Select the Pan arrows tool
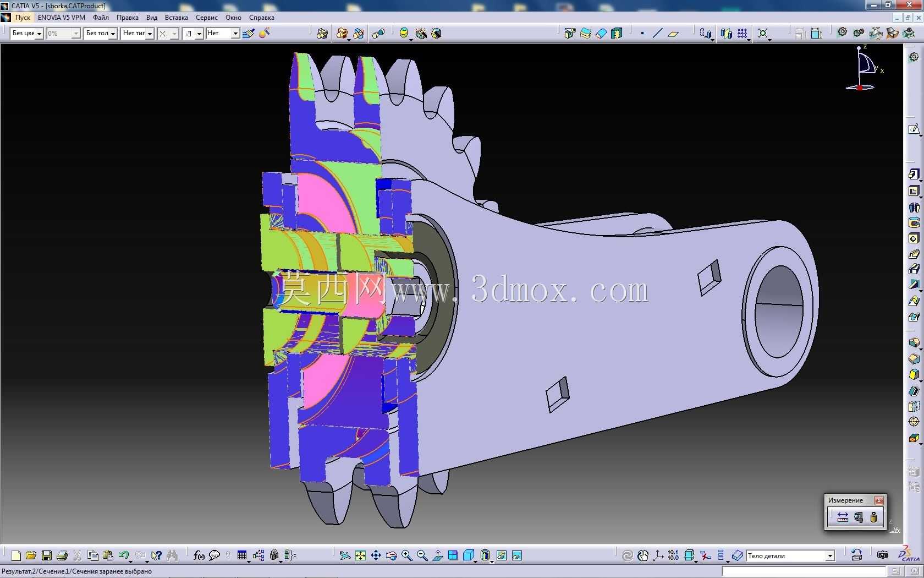 click(x=376, y=555)
